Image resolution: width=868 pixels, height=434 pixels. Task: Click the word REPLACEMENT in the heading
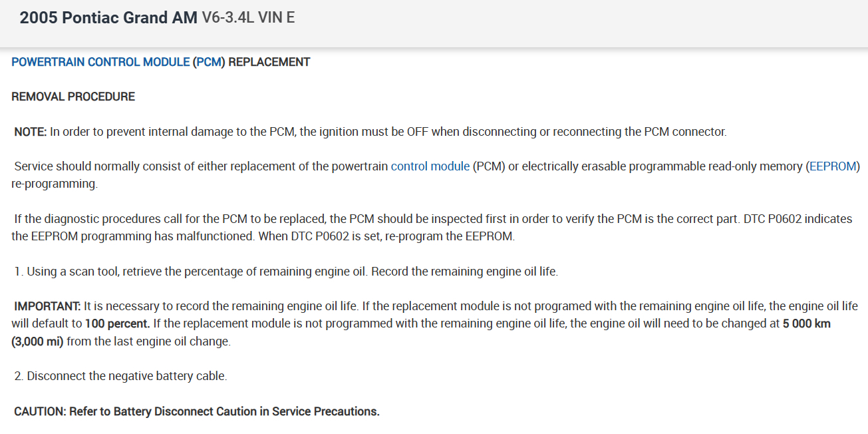click(x=269, y=62)
